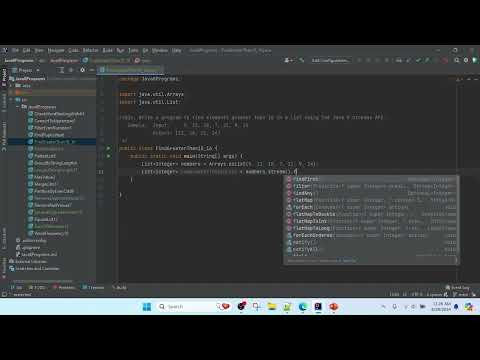
Task: Open IntelliJ IDEA icon on taskbar
Action: tap(318, 307)
